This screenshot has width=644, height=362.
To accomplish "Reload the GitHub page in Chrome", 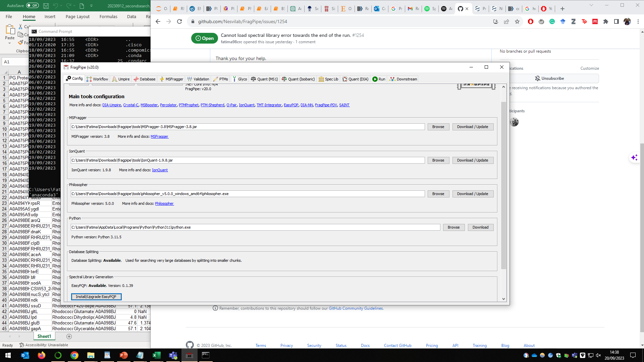I will (180, 21).
